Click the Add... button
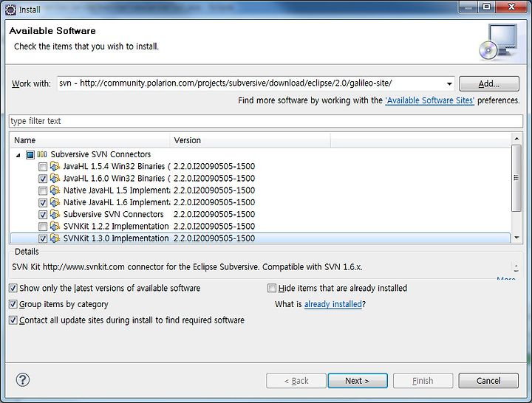The height and width of the screenshot is (403, 532). click(x=489, y=83)
